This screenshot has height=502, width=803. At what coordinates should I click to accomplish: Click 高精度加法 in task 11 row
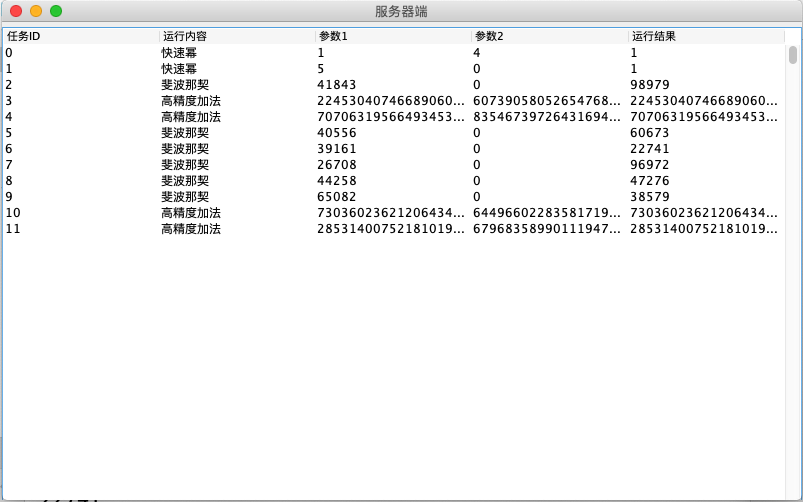coord(191,229)
